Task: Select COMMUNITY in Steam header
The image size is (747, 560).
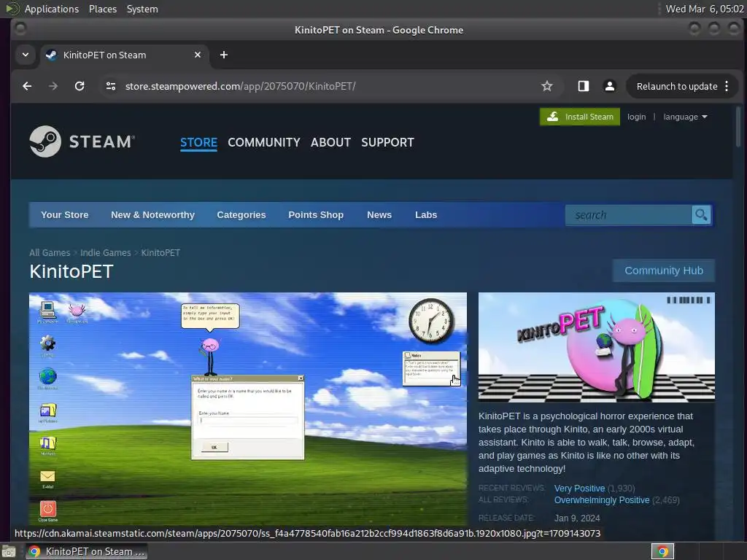Action: point(264,142)
